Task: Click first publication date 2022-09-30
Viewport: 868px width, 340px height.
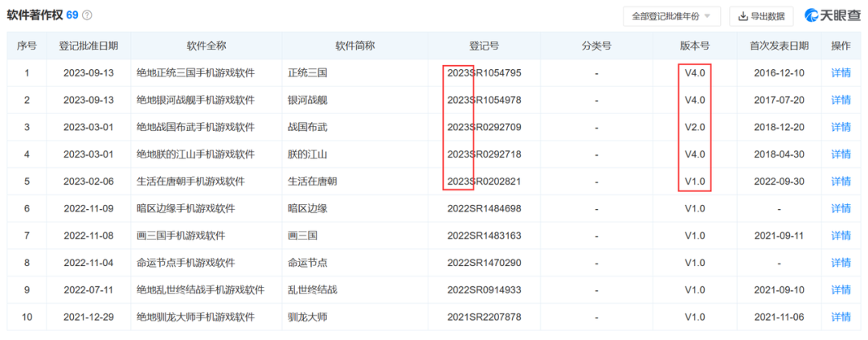Action: tap(779, 182)
